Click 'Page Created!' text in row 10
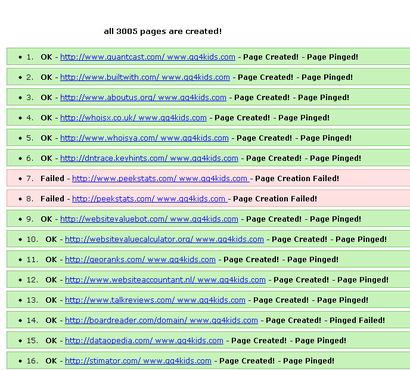This screenshot has width=410, height=370. coord(299,239)
